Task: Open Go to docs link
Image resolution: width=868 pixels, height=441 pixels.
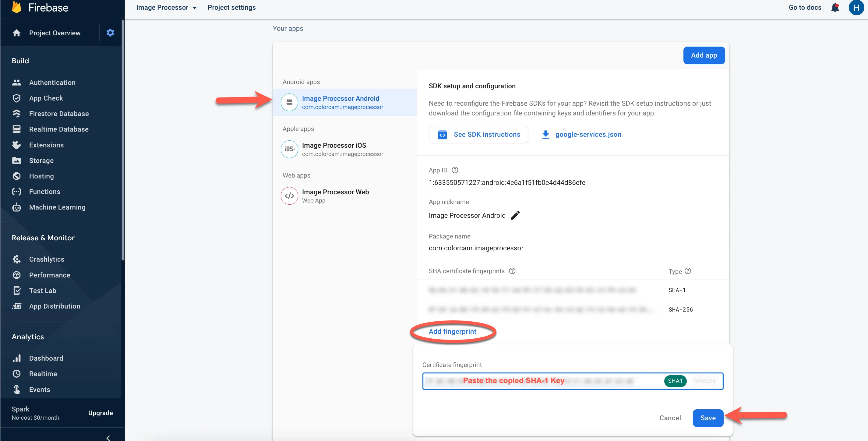Action: [x=805, y=7]
